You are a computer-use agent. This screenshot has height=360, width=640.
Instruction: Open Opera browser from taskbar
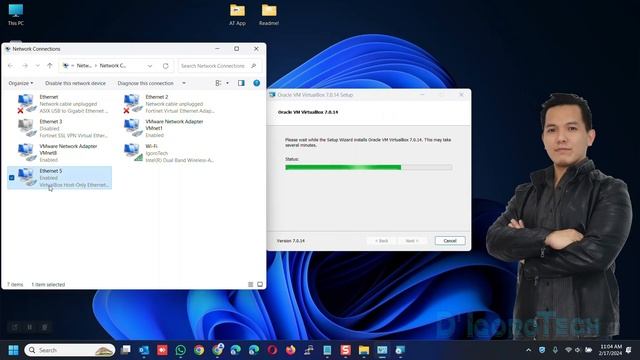tap(272, 350)
